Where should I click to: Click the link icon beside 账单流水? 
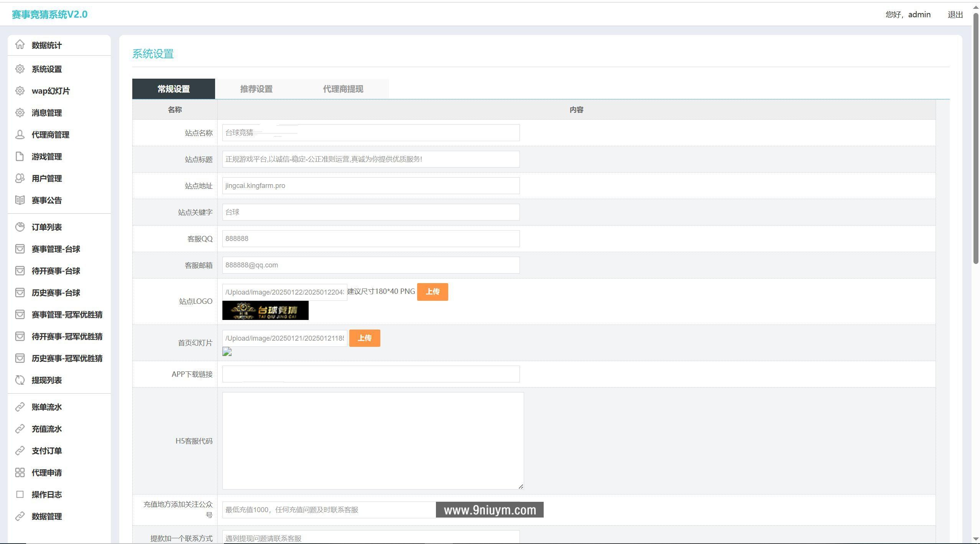click(20, 407)
